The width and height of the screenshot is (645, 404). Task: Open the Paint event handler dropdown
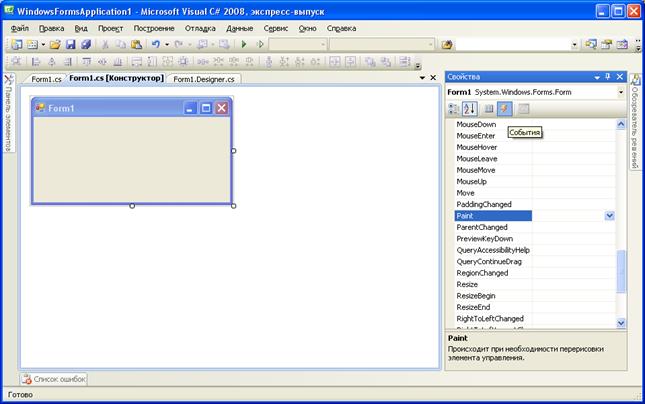tap(609, 215)
